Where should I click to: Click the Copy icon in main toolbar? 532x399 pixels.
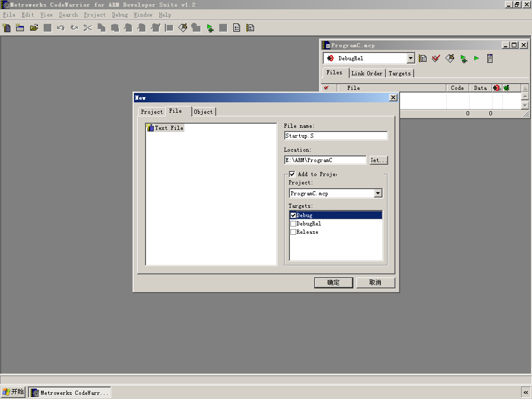coord(101,28)
